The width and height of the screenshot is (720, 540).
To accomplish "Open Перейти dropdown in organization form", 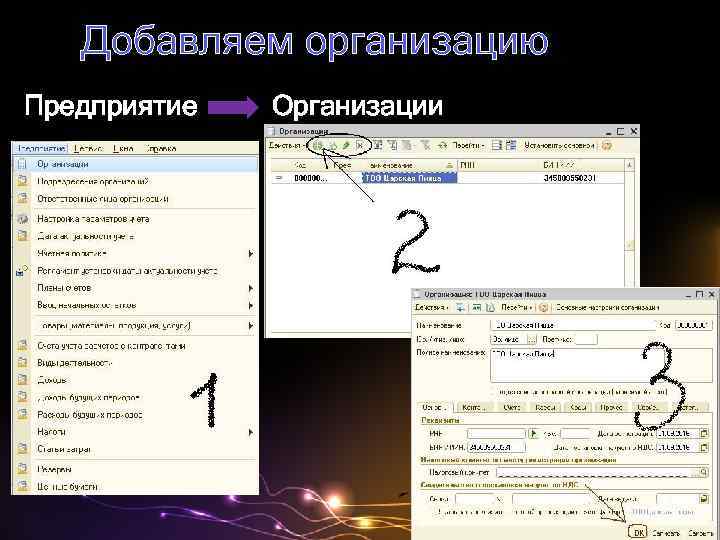I will (517, 307).
